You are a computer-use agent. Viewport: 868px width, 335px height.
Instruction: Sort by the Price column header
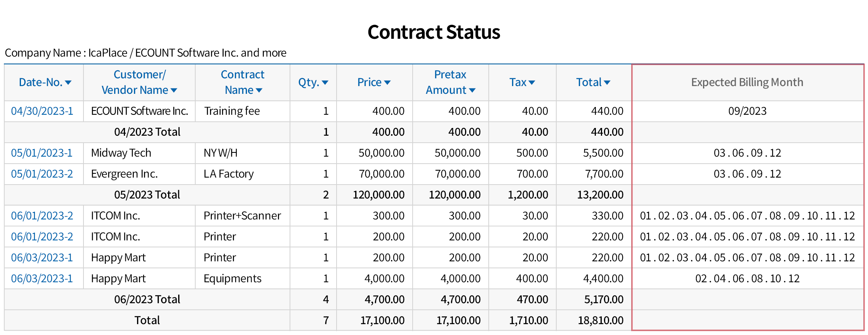click(x=373, y=83)
